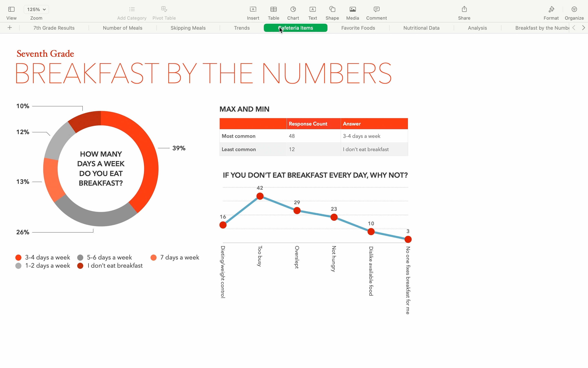Switch to the Analysis sheet tab
The height and width of the screenshot is (368, 588).
coord(477,28)
